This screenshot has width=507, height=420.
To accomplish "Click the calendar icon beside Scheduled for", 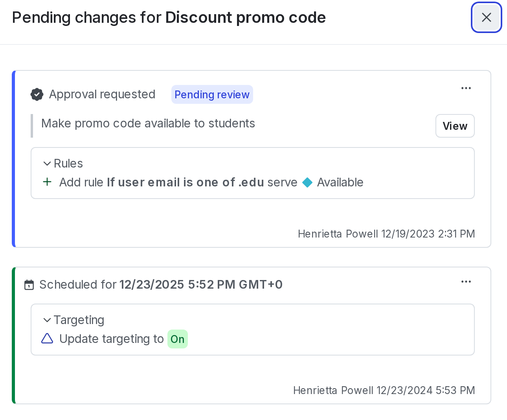I will click(x=29, y=285).
